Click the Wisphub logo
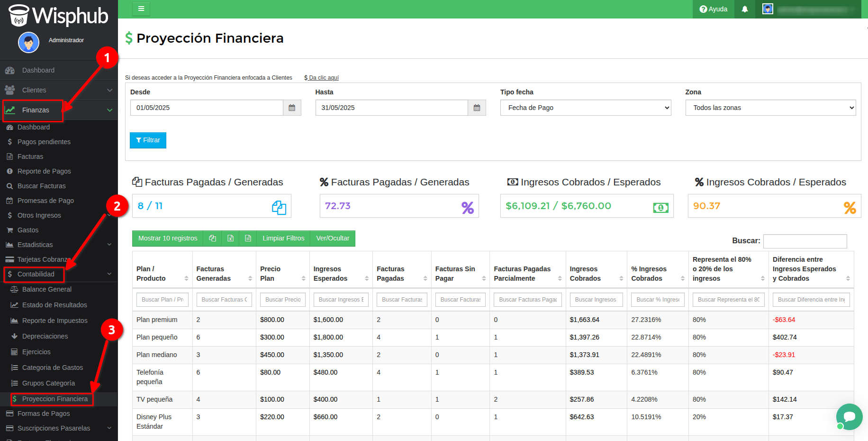Viewport: 868px width, 441px height. tap(59, 15)
